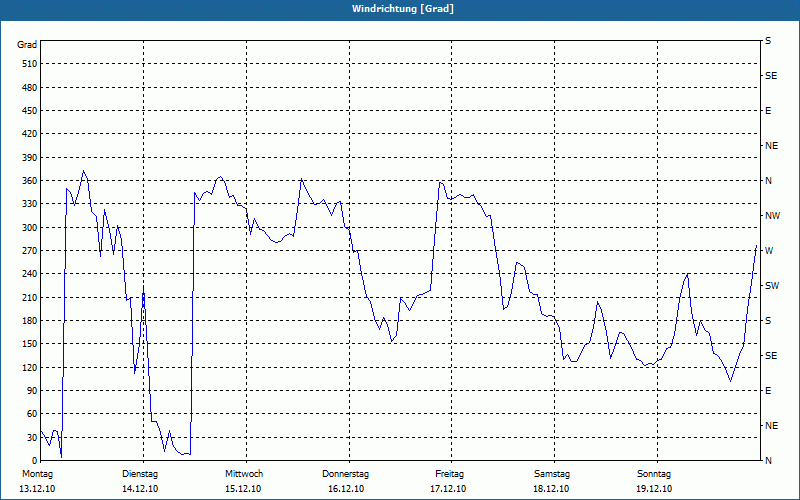Click the 270 value on the left axis
The height and width of the screenshot is (500, 800).
(29, 251)
